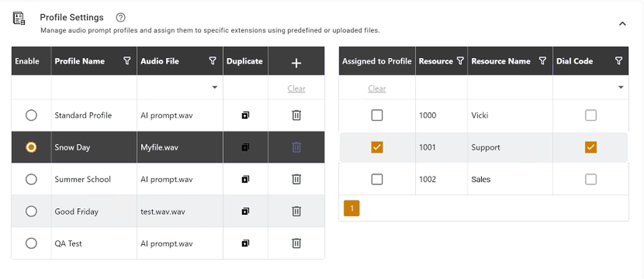Duplicate the Summer School profile
644x279 pixels.
(245, 179)
